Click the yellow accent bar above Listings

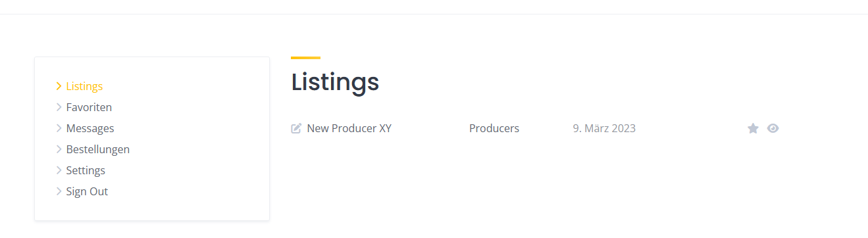(x=305, y=58)
